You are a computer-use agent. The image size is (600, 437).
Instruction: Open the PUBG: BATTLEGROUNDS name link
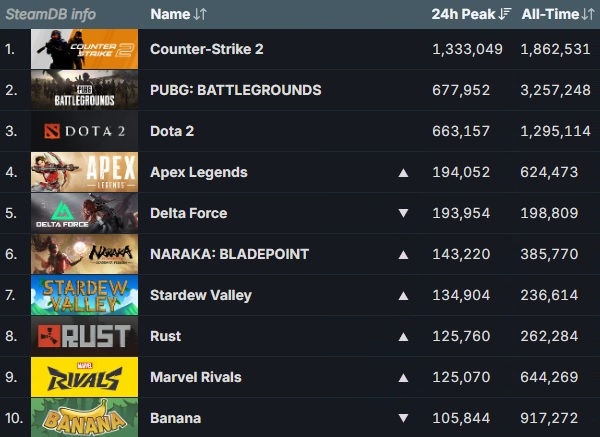point(236,90)
